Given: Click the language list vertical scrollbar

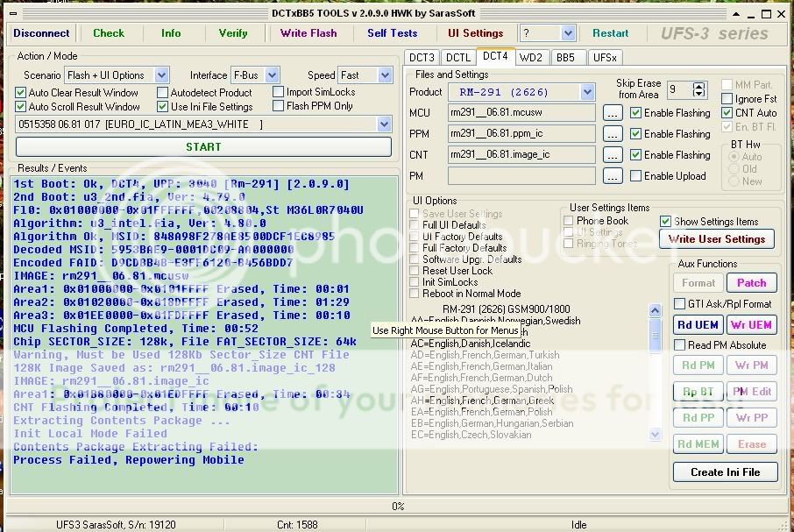Looking at the screenshot, I should coord(656,372).
